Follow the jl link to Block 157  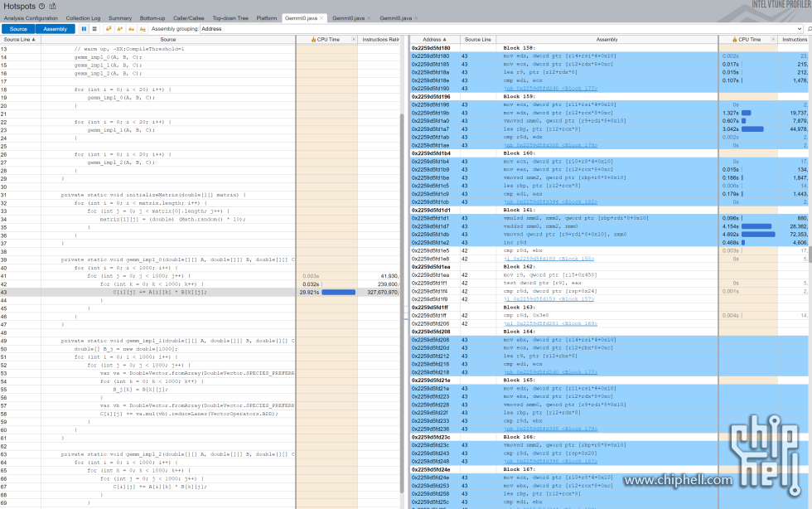click(x=549, y=299)
